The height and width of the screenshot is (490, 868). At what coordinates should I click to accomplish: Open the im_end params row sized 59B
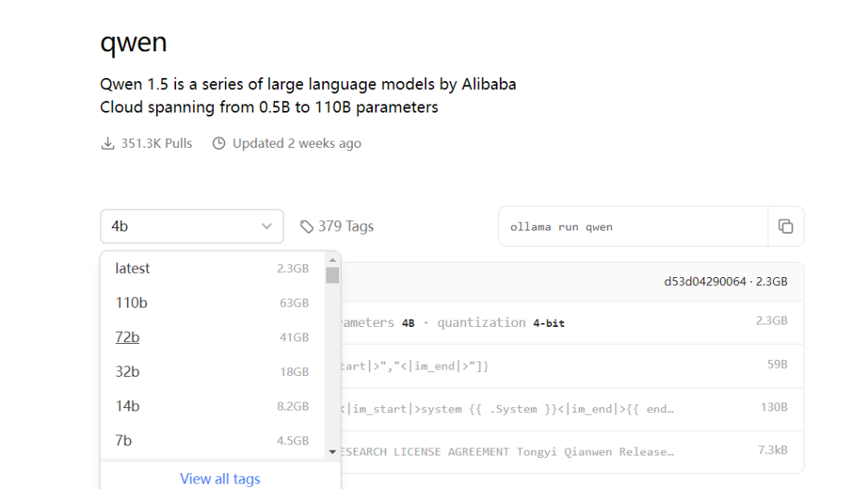tap(572, 365)
